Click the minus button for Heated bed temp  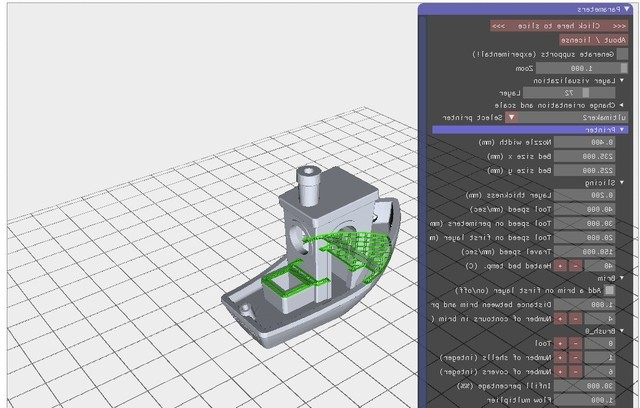(x=575, y=265)
